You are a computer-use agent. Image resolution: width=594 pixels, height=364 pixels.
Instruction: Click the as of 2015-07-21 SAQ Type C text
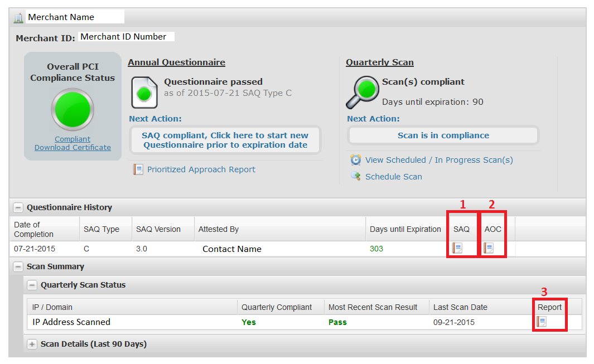(228, 93)
